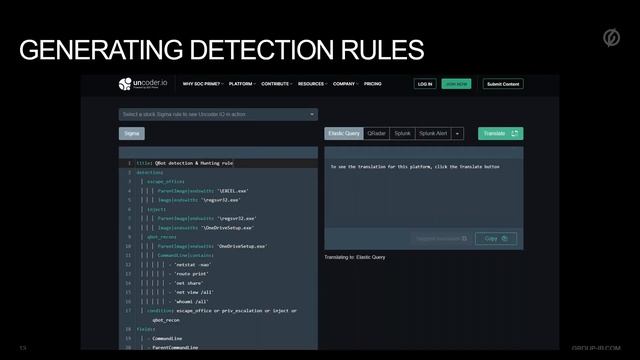The height and width of the screenshot is (360, 640).
Task: Open the stock Sigma rule selector dropdown
Action: [218, 114]
